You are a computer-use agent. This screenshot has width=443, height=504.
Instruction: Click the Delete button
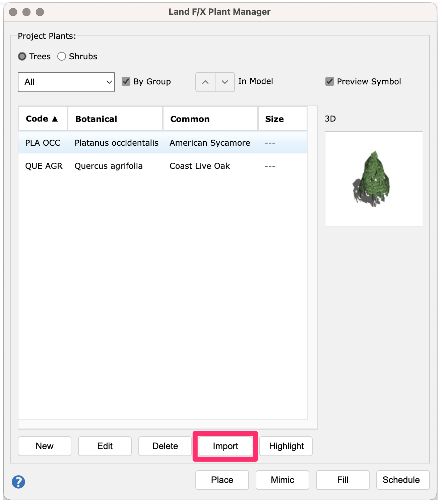click(165, 446)
